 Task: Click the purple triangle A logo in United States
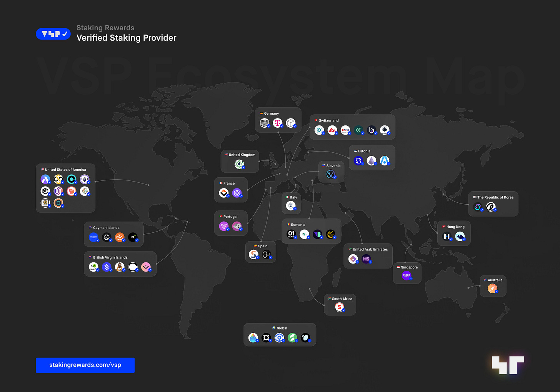[45, 179]
